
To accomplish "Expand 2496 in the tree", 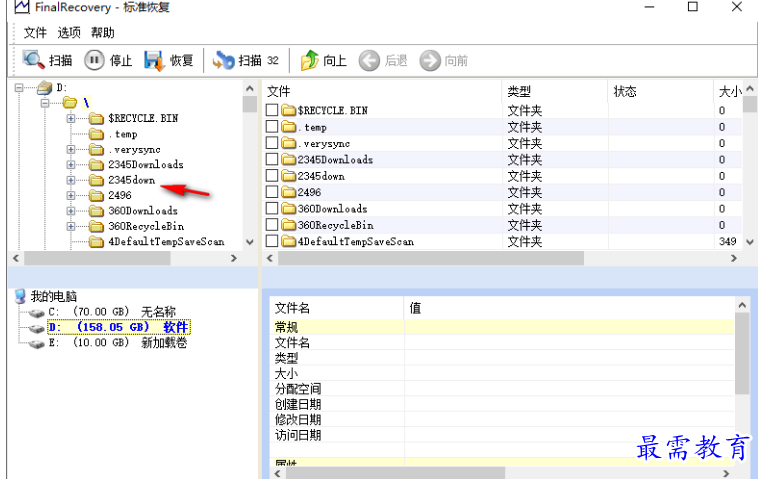I will pos(71,196).
